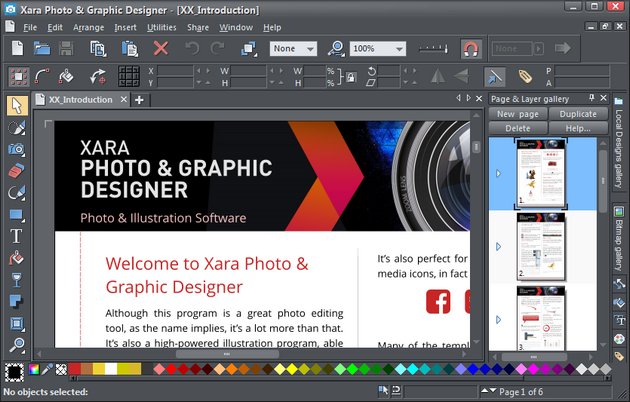630x402 pixels.
Task: Select the Transparency wine glass tool
Action: click(x=16, y=280)
